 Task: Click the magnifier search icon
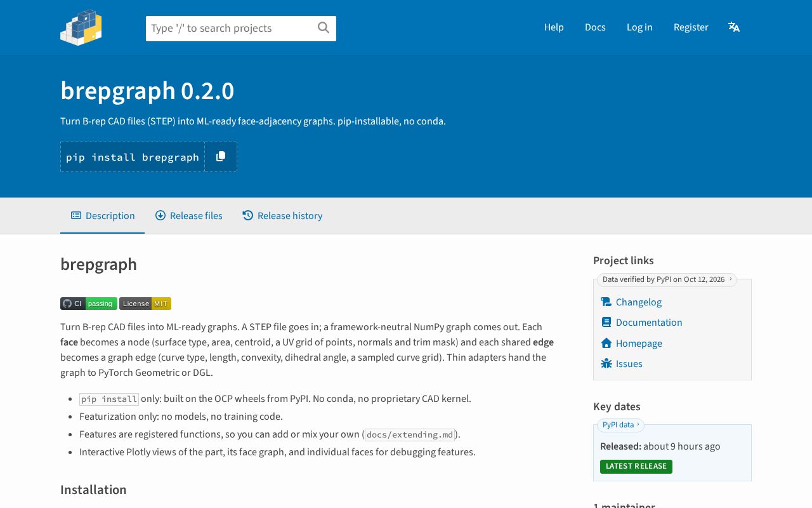click(x=324, y=28)
